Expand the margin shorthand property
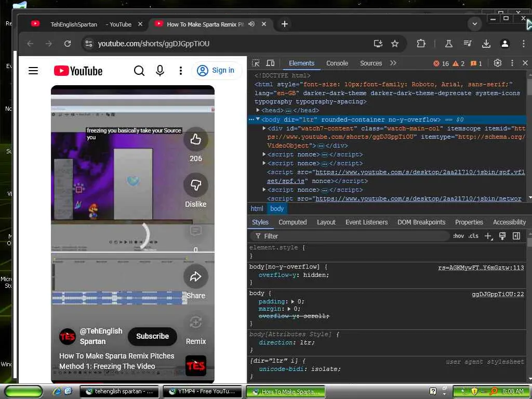532x399 pixels. (x=289, y=309)
